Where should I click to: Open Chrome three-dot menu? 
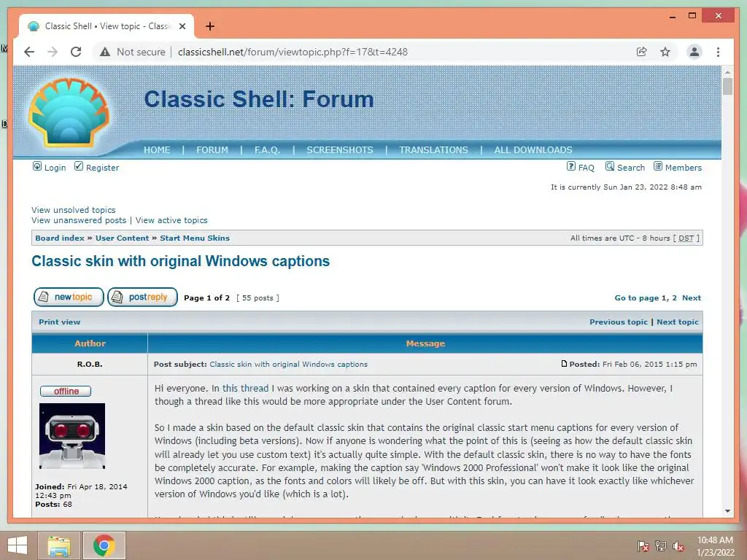click(x=718, y=52)
